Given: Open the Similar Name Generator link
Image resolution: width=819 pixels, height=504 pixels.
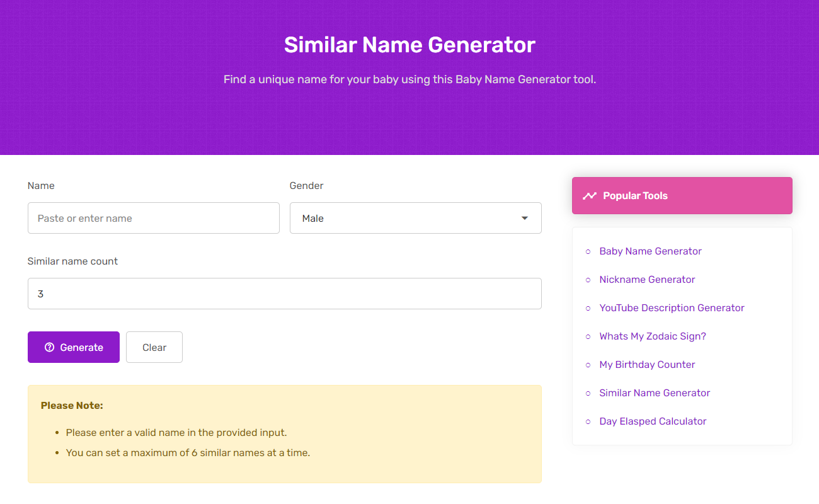Looking at the screenshot, I should tap(655, 392).
